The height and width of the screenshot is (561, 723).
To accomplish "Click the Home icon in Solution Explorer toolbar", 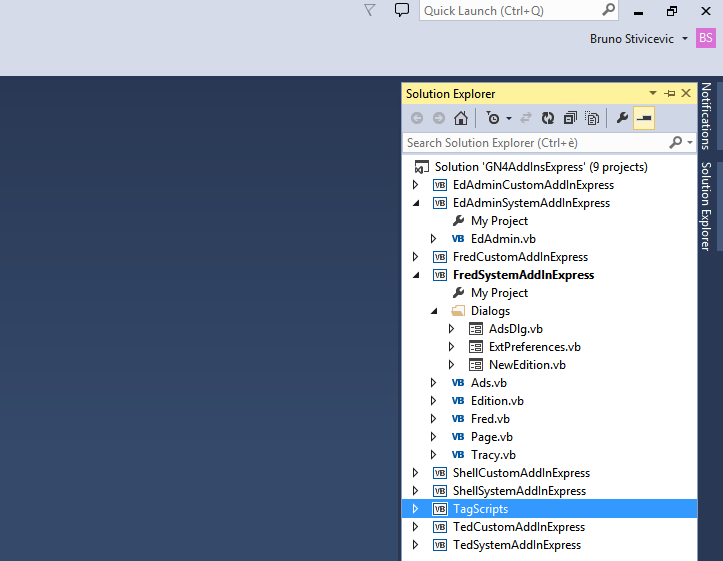I will tap(461, 118).
